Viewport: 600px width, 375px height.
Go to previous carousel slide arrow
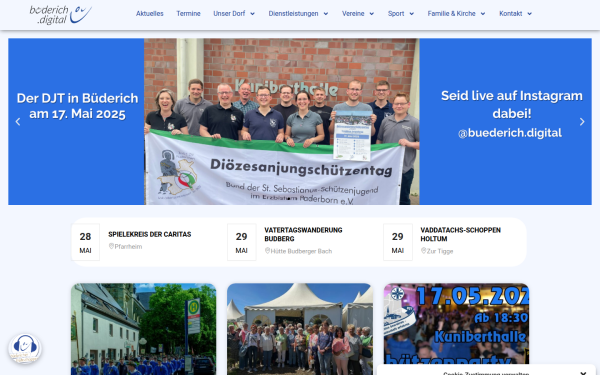pyautogui.click(x=18, y=122)
